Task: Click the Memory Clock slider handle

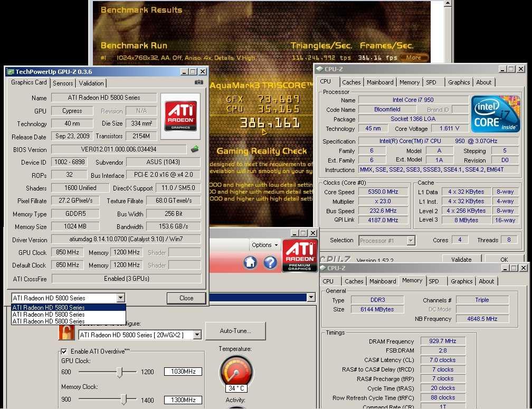Action: pyautogui.click(x=124, y=400)
